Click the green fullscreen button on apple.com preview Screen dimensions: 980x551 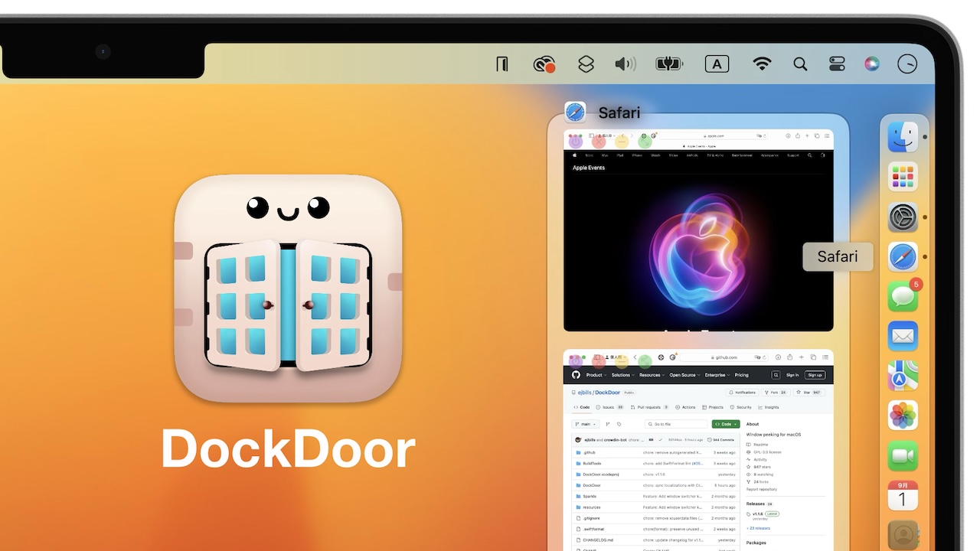pyautogui.click(x=645, y=141)
